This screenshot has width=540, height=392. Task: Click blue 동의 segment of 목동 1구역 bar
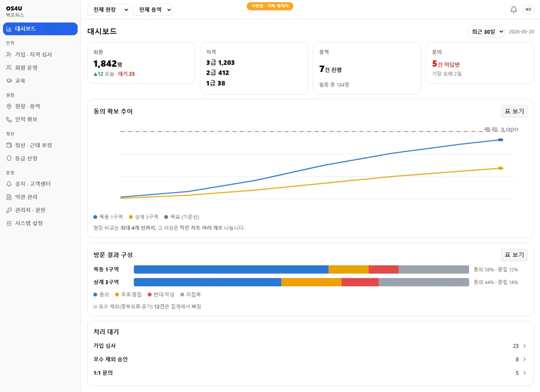pyautogui.click(x=231, y=270)
